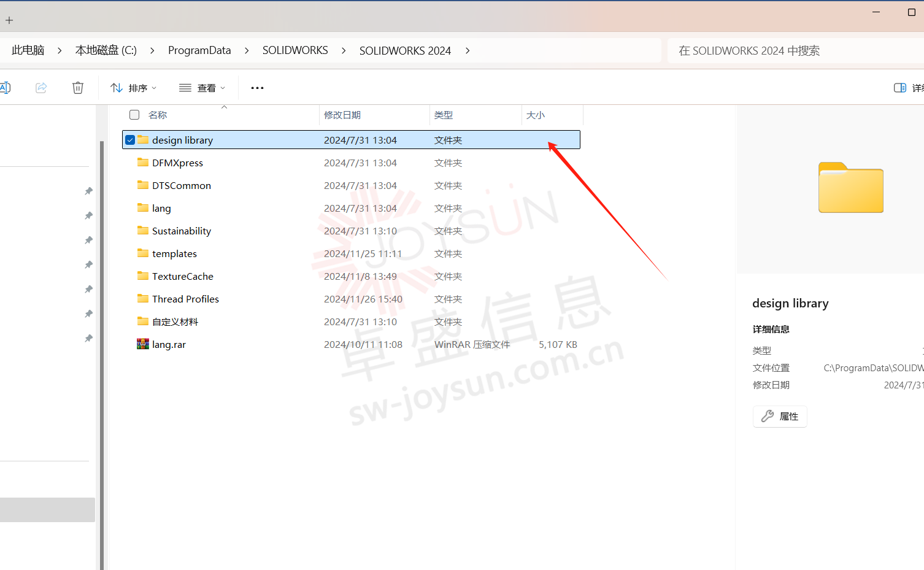This screenshot has width=924, height=570.
Task: Expand chevron after 本地磁盘 (C:)
Action: click(152, 50)
